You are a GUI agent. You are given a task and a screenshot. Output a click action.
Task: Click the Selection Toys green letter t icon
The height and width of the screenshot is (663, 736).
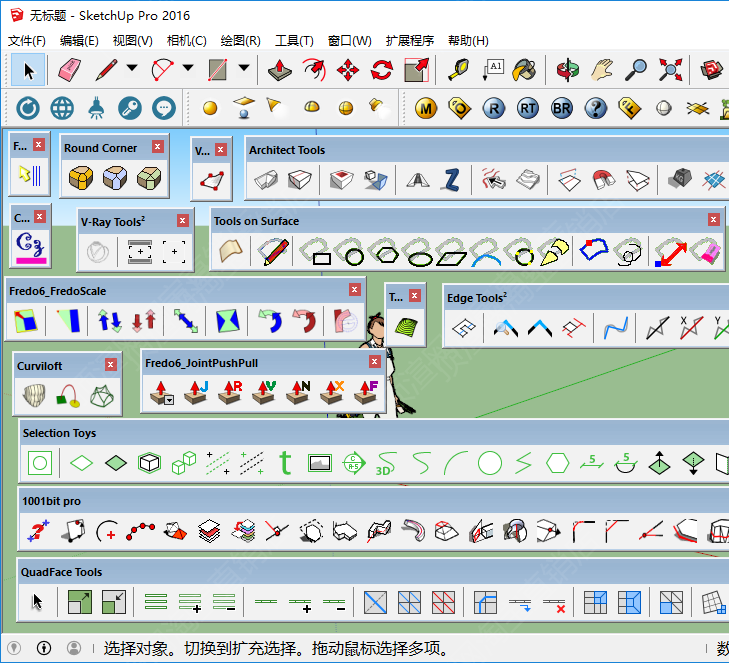click(285, 463)
